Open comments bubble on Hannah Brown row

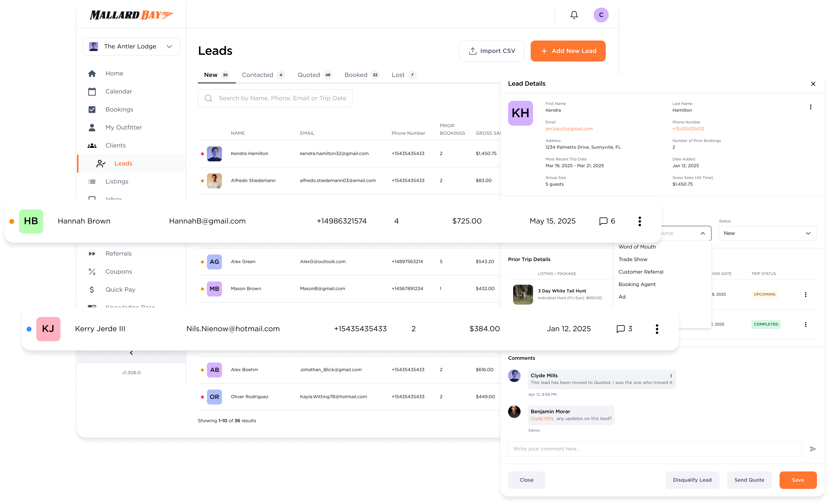[x=603, y=221]
